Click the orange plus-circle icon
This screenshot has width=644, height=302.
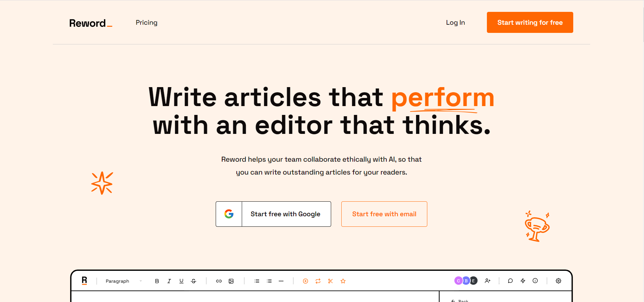pyautogui.click(x=305, y=281)
